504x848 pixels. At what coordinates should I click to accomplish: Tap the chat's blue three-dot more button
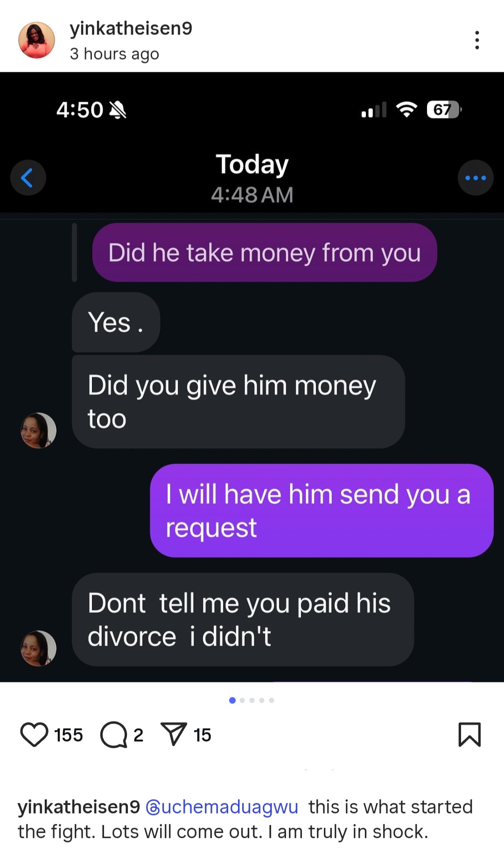tap(476, 177)
